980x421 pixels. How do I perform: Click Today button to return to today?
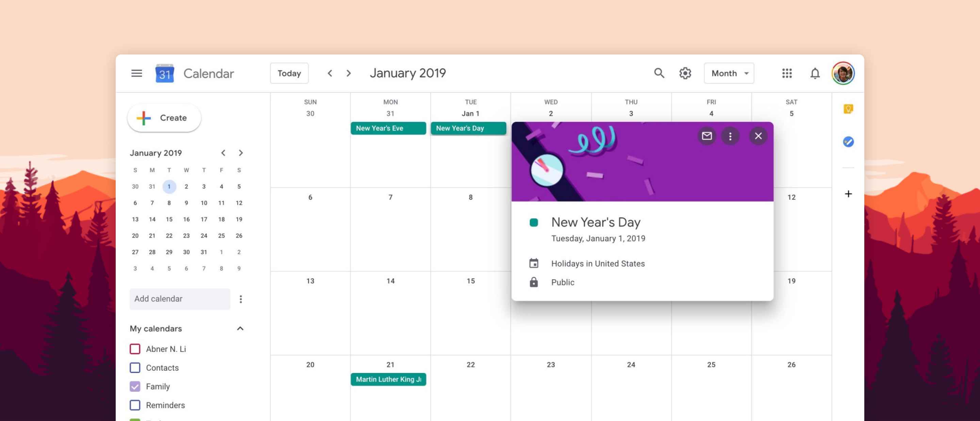click(x=289, y=73)
